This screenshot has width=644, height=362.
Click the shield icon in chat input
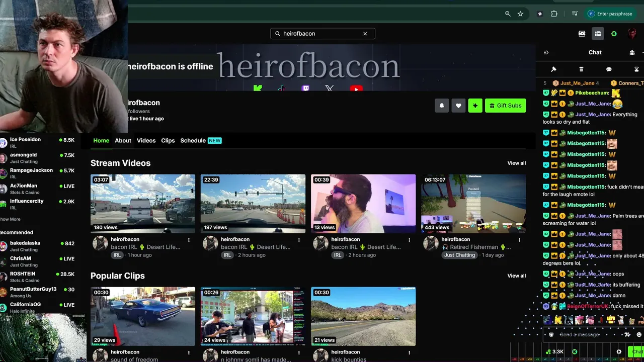[551, 335]
